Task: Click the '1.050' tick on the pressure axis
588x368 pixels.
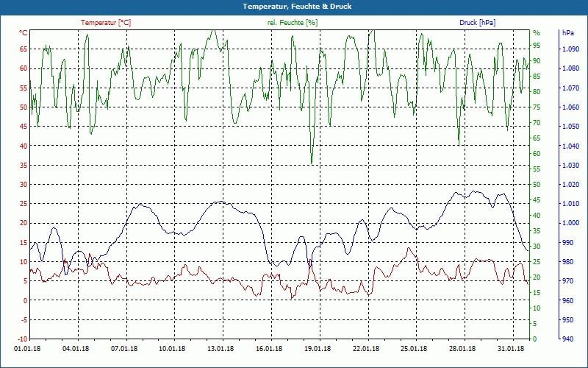Action: click(571, 126)
